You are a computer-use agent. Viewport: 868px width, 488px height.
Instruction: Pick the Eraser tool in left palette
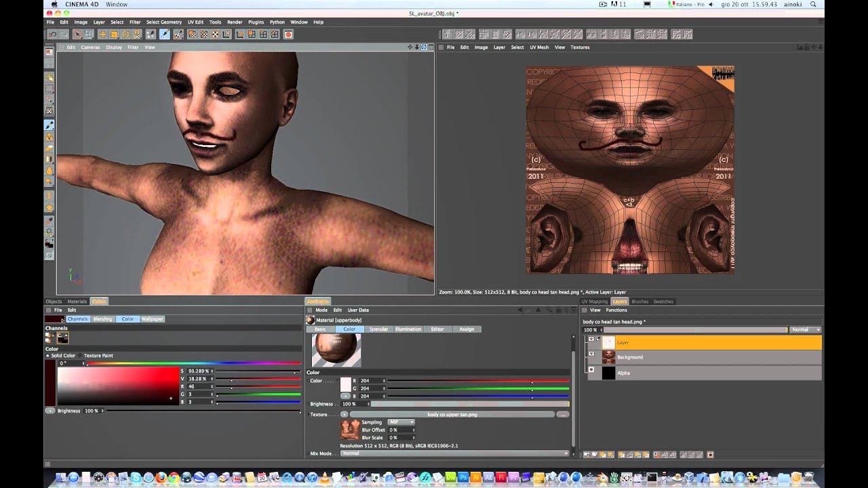click(x=50, y=148)
